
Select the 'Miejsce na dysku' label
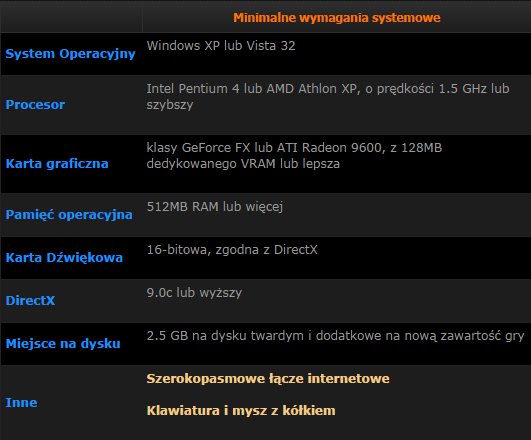63,343
